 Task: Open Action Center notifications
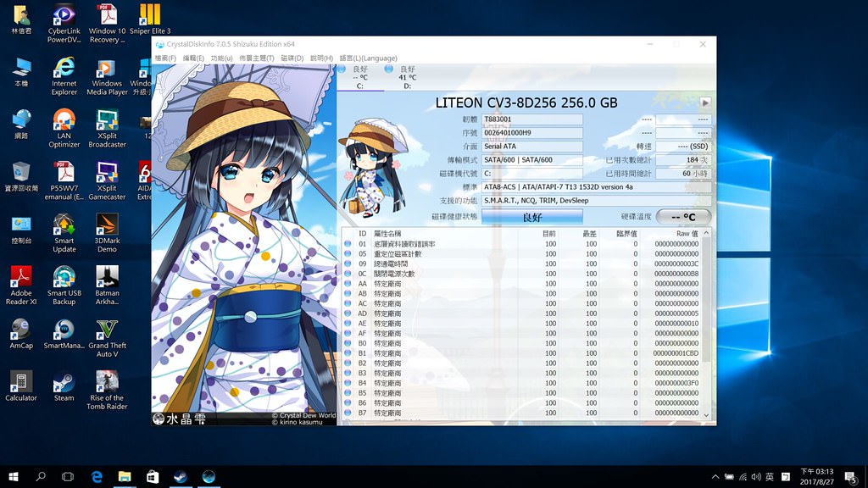coord(851,476)
